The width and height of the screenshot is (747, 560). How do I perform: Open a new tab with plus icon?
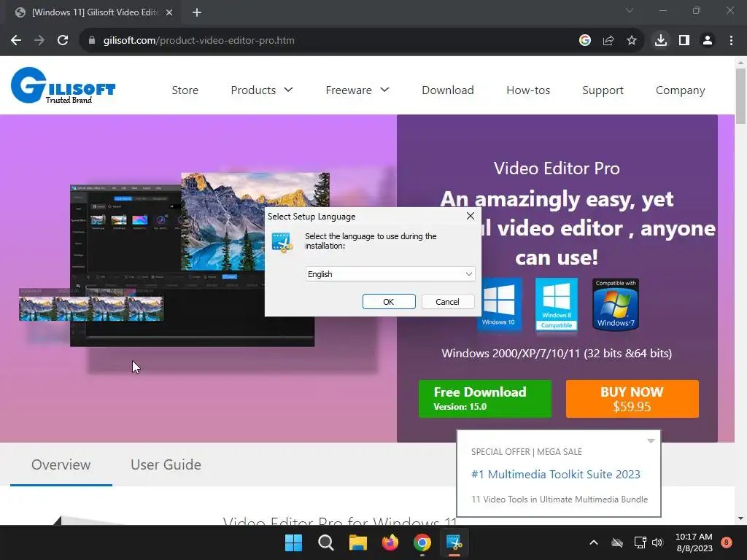pyautogui.click(x=197, y=12)
